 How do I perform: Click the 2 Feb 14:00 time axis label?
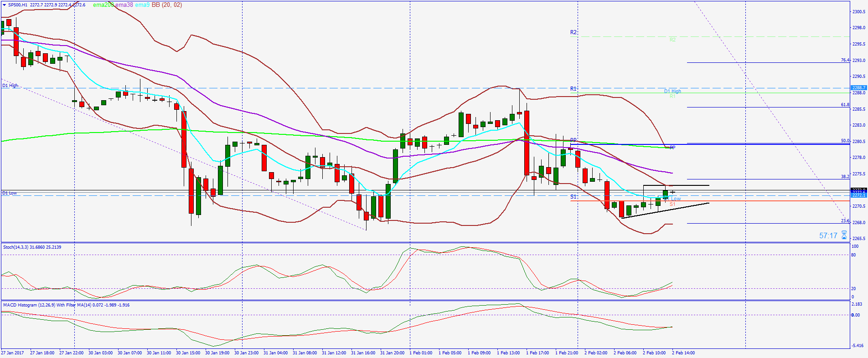tap(683, 353)
